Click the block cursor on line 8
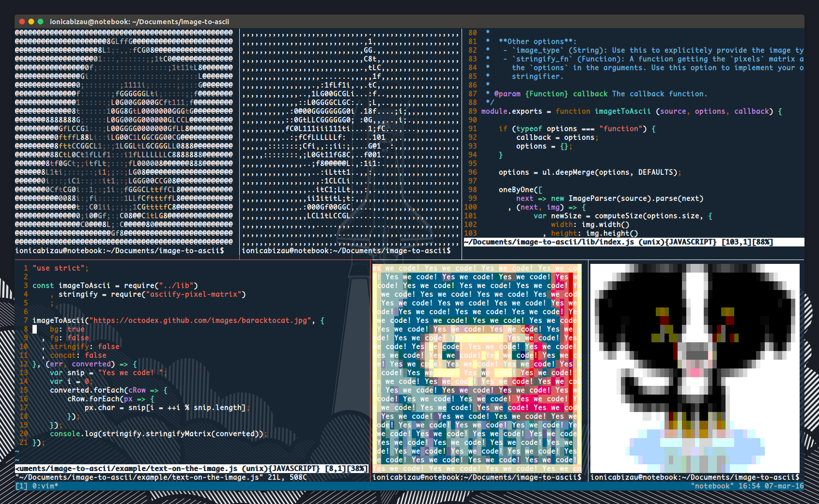 tap(33, 329)
